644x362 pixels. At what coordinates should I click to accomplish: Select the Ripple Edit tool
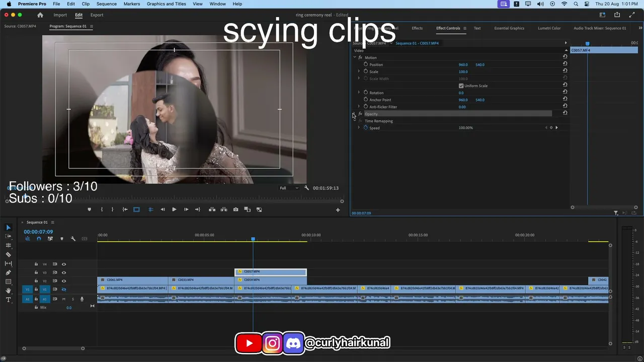tap(8, 245)
